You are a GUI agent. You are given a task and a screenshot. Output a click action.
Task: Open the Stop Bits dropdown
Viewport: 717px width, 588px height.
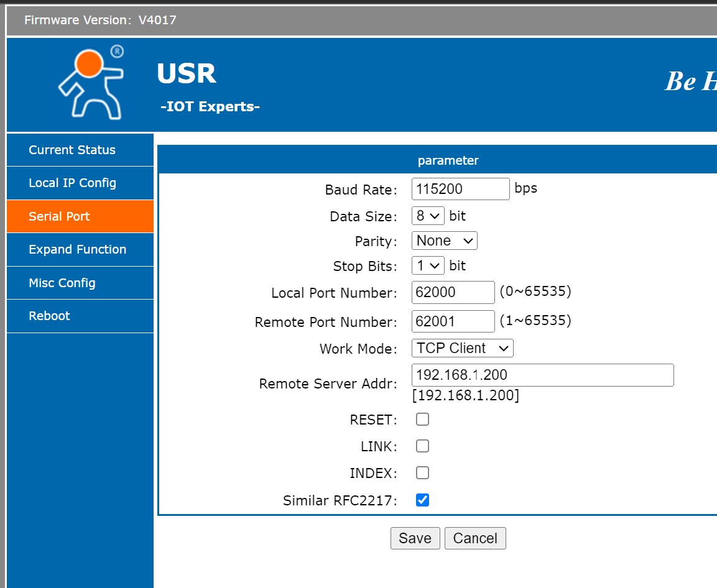pos(428,266)
